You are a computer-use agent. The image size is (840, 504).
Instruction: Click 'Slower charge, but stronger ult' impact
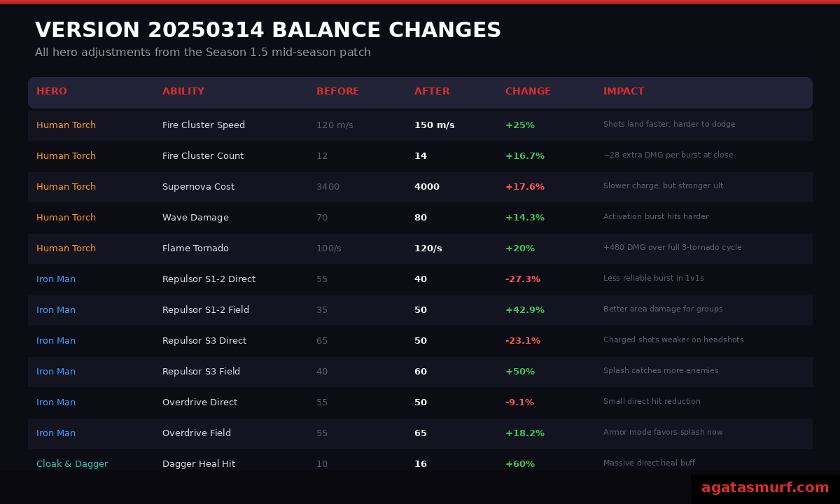663,186
